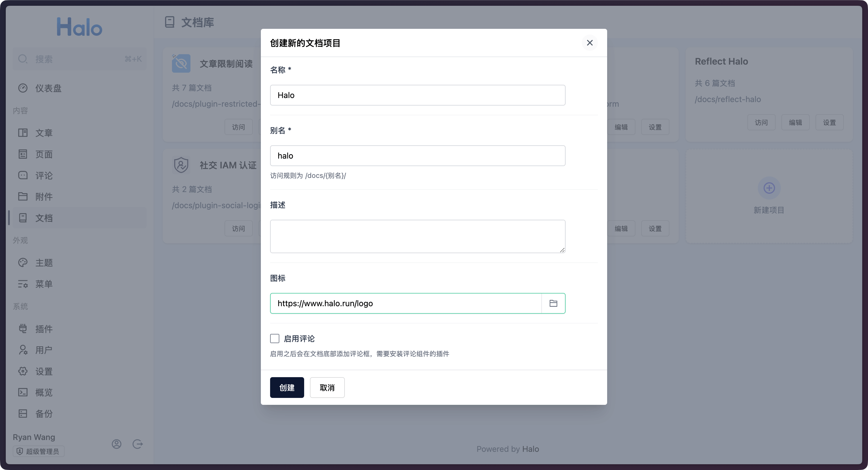Viewport: 868px width, 470px height.
Task: Click the 创建 button
Action: (x=287, y=388)
